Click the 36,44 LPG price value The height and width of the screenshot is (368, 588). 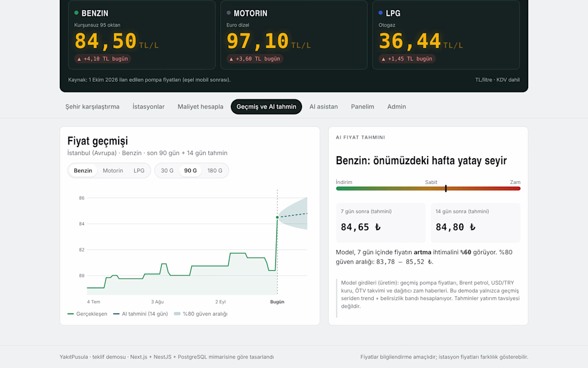(409, 41)
